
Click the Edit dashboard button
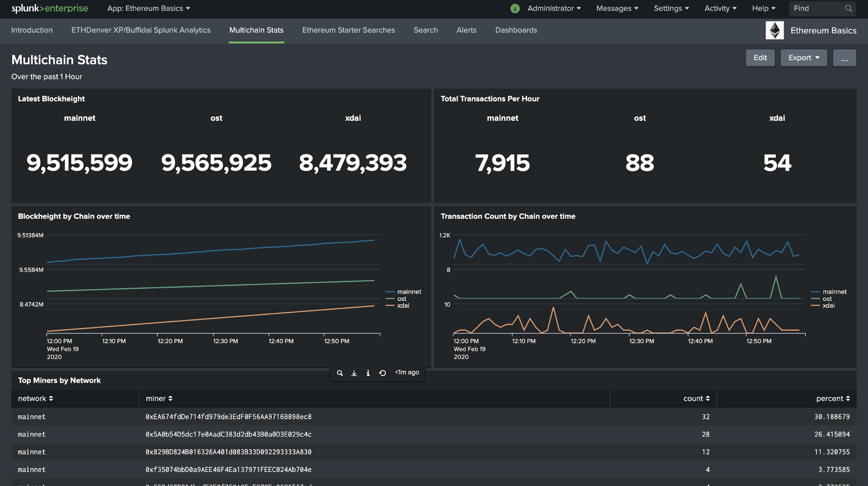coord(760,58)
